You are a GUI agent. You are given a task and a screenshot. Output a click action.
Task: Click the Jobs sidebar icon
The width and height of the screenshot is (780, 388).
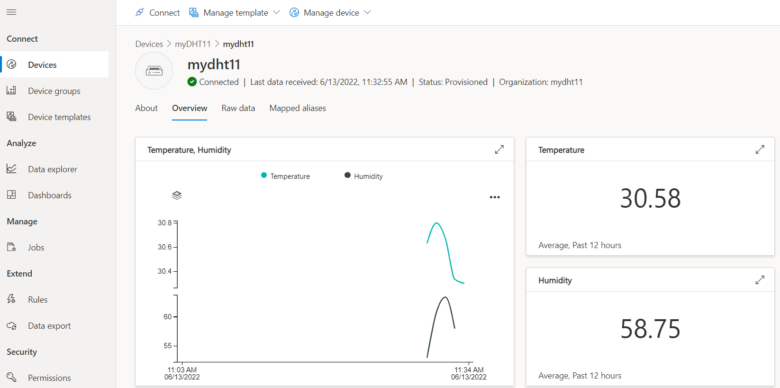pos(11,247)
